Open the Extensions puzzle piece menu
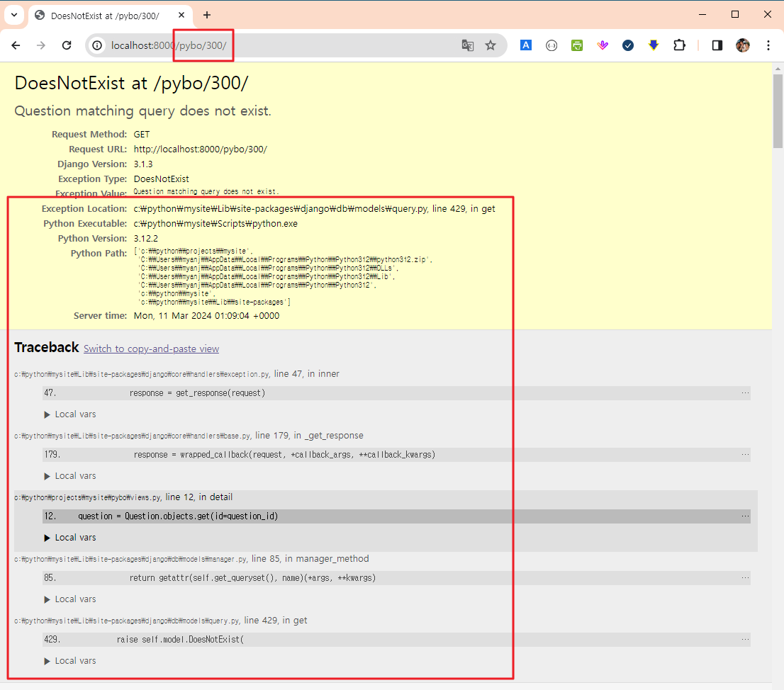This screenshot has height=690, width=784. (679, 45)
